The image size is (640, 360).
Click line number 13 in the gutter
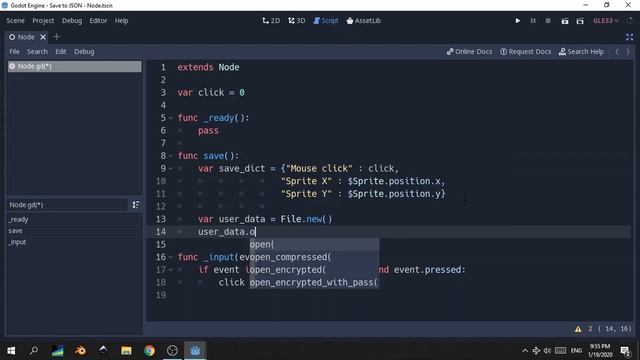[161, 219]
